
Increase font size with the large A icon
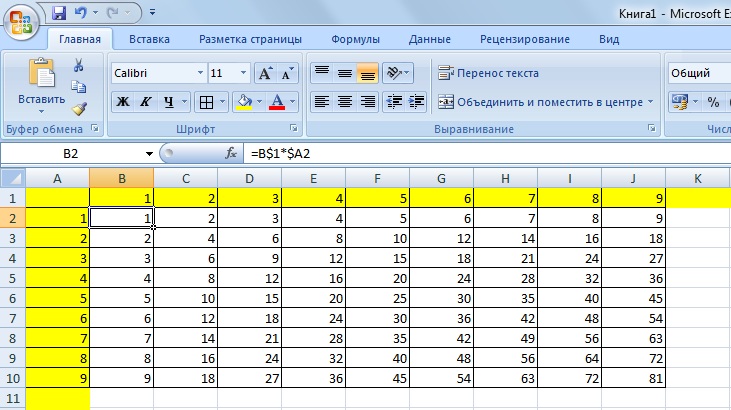[x=265, y=74]
